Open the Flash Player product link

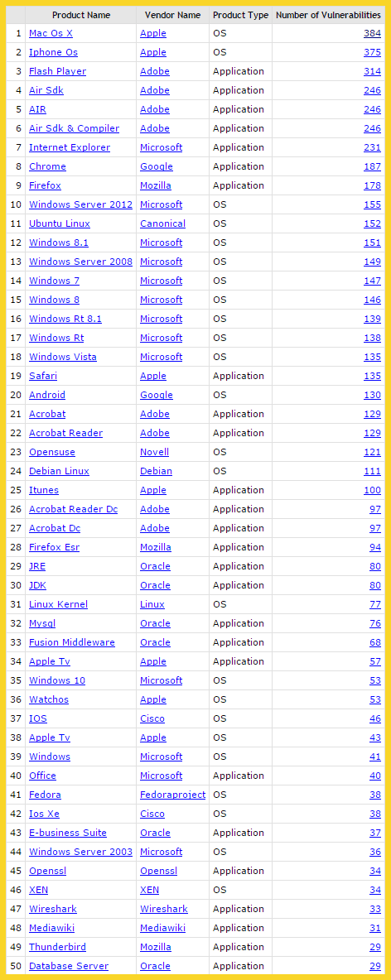(57, 71)
